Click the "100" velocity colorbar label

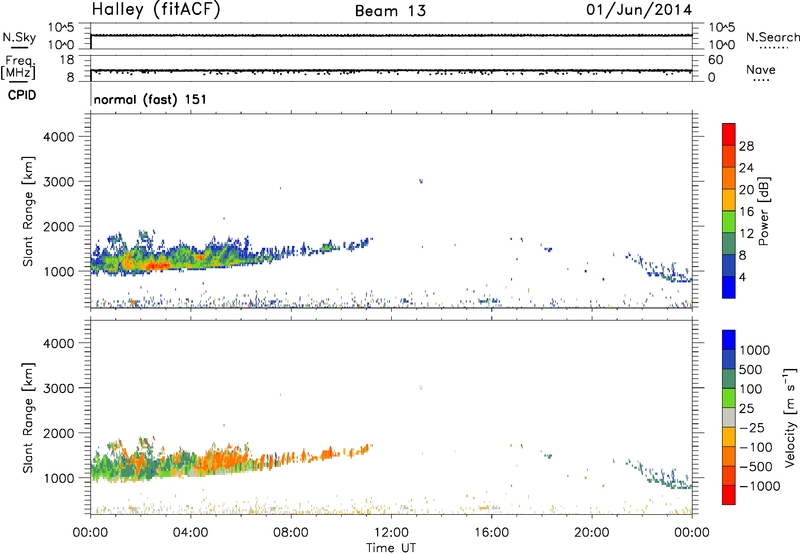click(x=751, y=389)
